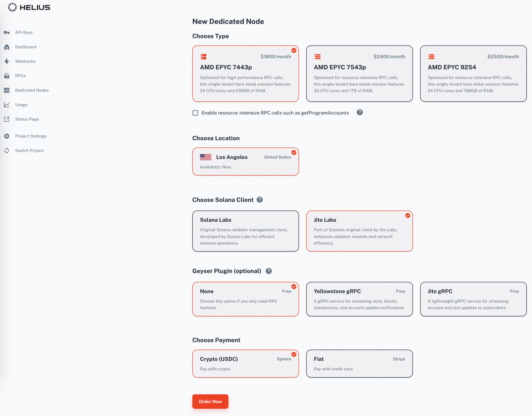Viewport: 532px width, 416px height.
Task: Pick the Yellowstone gRPC plugin
Action: click(359, 299)
